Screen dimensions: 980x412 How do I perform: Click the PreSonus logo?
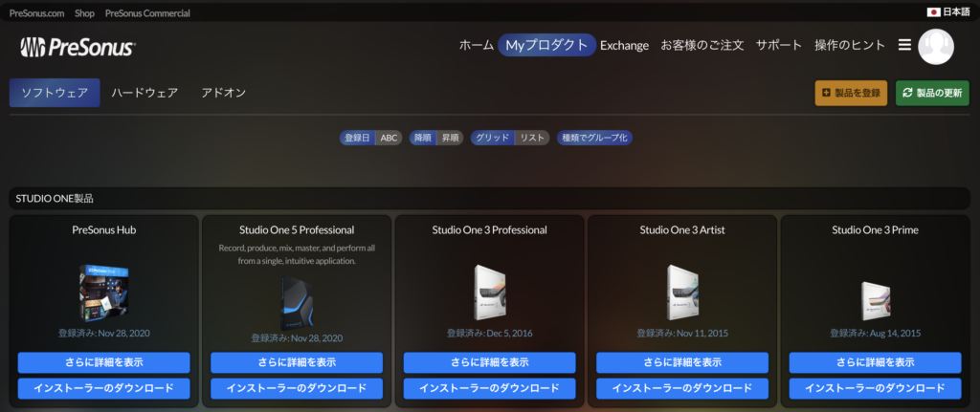[x=78, y=47]
